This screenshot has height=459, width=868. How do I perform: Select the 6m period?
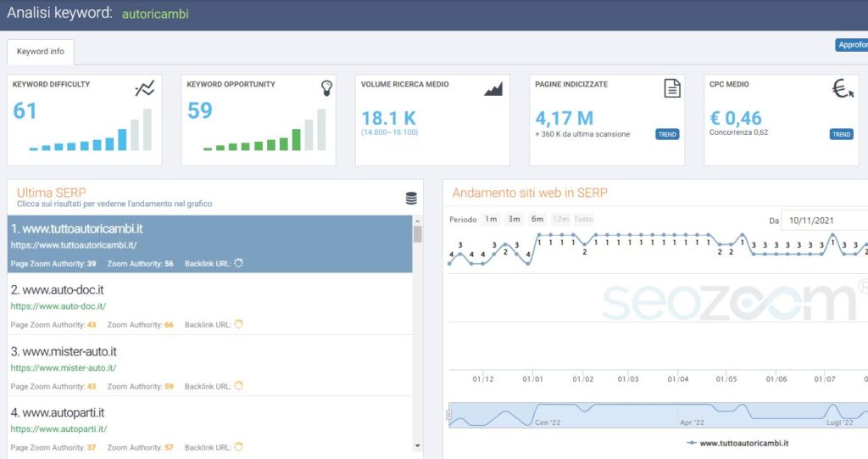[x=537, y=219]
